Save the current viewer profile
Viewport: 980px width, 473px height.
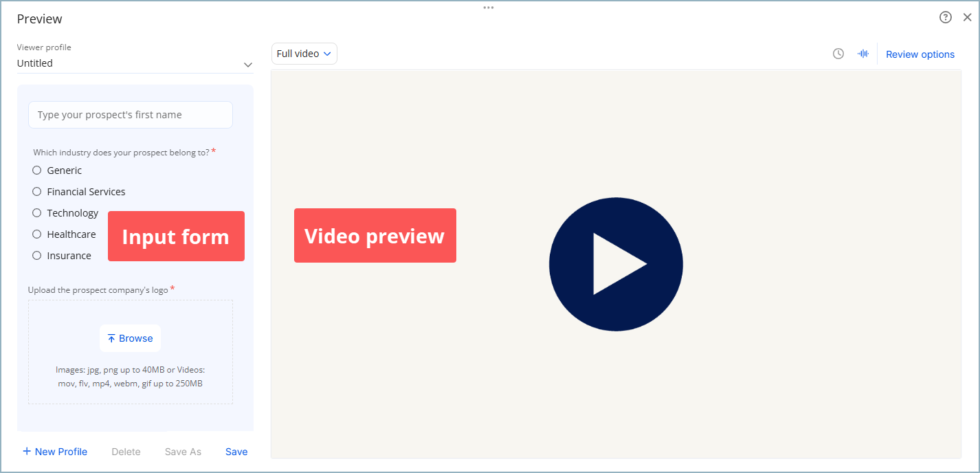(236, 451)
